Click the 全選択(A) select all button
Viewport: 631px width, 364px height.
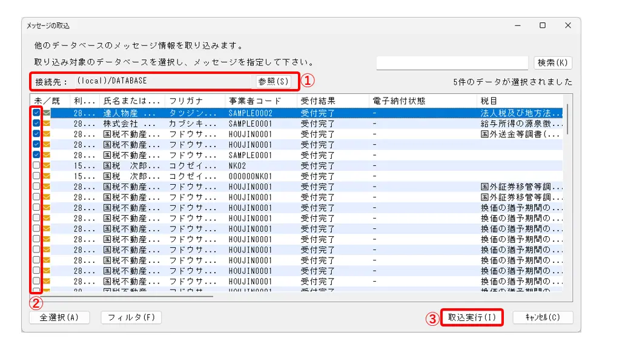click(59, 317)
